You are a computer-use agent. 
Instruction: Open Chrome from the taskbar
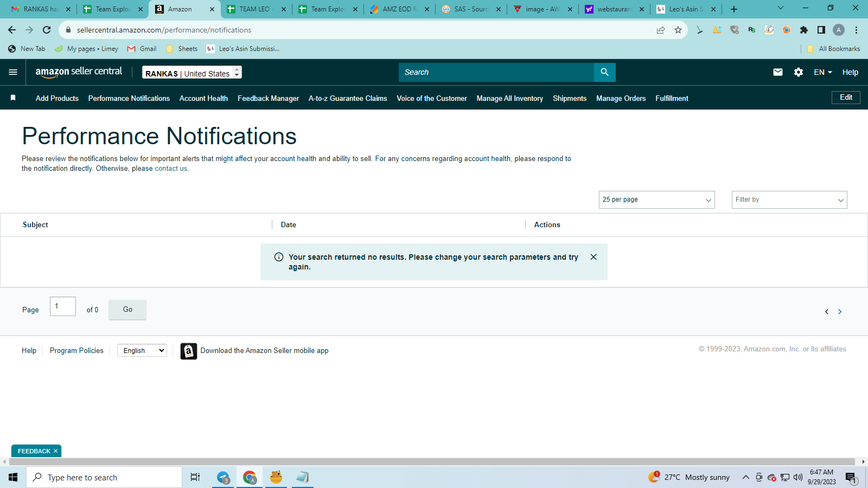[x=250, y=477]
